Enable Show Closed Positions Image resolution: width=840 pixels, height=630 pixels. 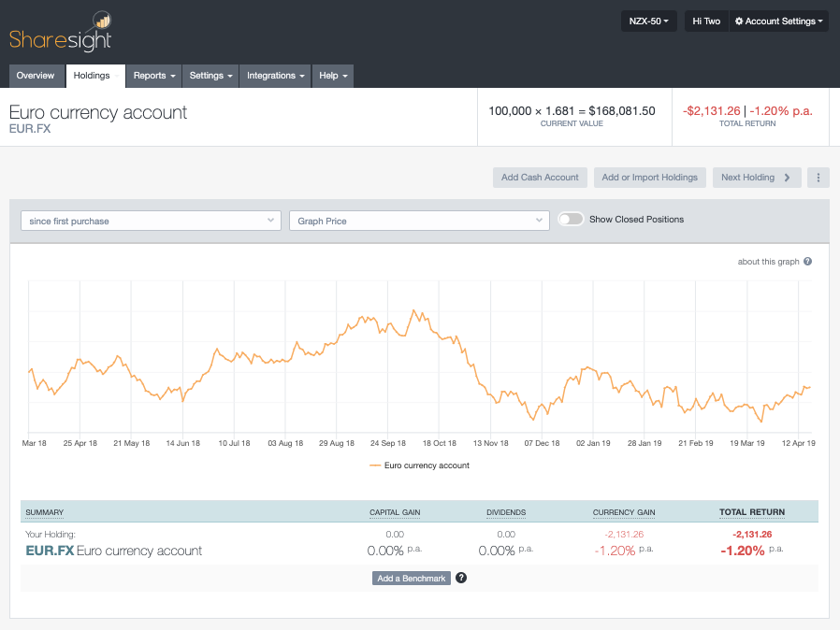click(571, 217)
